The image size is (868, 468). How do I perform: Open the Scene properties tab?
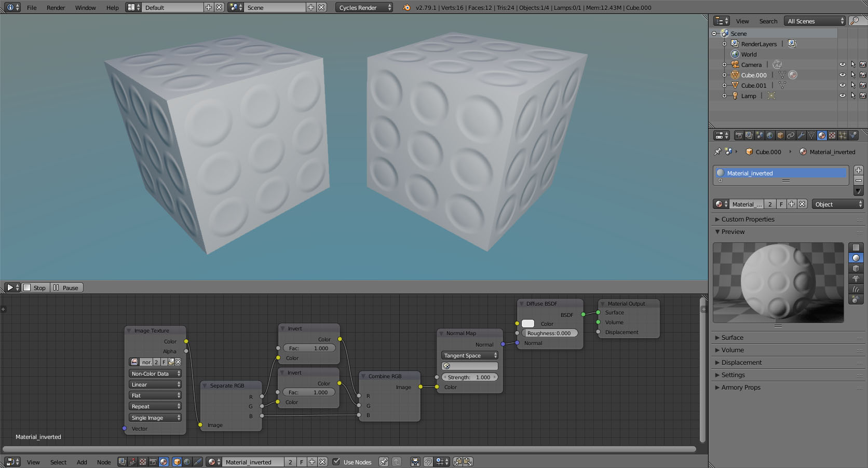[760, 135]
